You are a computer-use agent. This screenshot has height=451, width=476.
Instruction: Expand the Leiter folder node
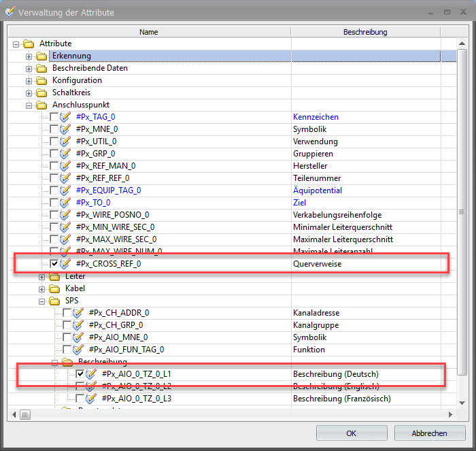[x=42, y=276]
